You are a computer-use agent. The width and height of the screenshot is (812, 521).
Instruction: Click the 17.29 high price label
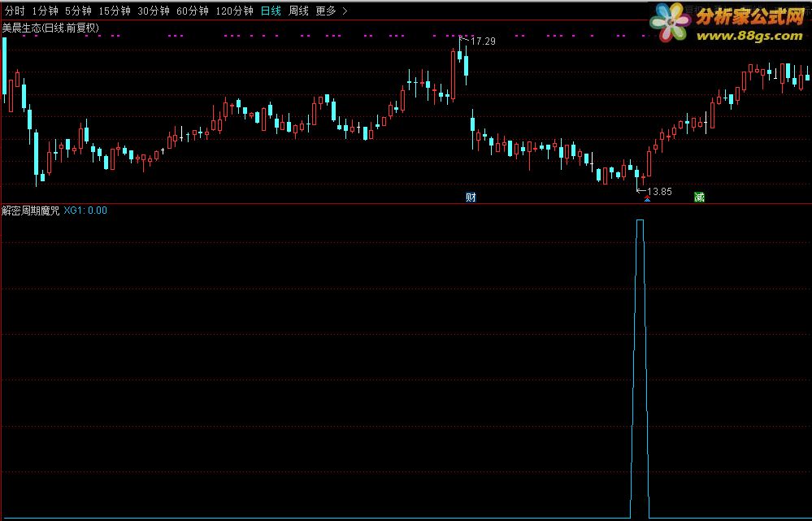[x=483, y=41]
